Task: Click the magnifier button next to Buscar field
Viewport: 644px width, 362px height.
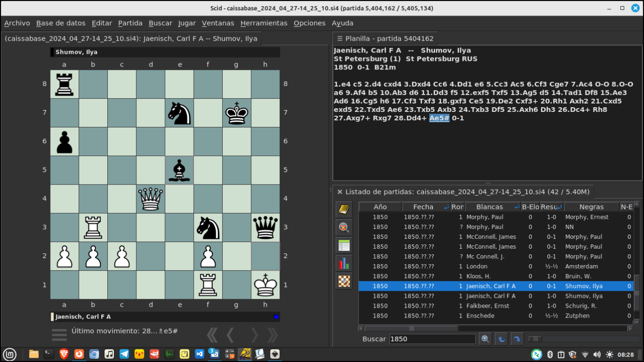Action: point(485,339)
